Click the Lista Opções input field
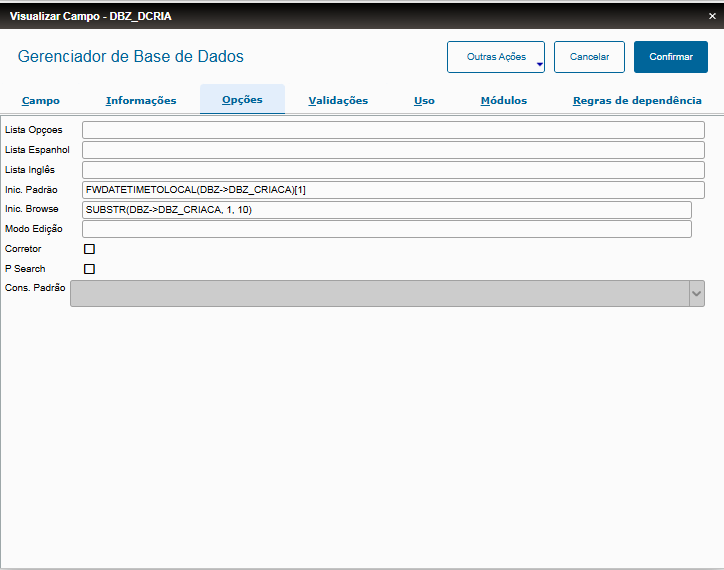Screen dimensions: 724x570 coord(393,130)
